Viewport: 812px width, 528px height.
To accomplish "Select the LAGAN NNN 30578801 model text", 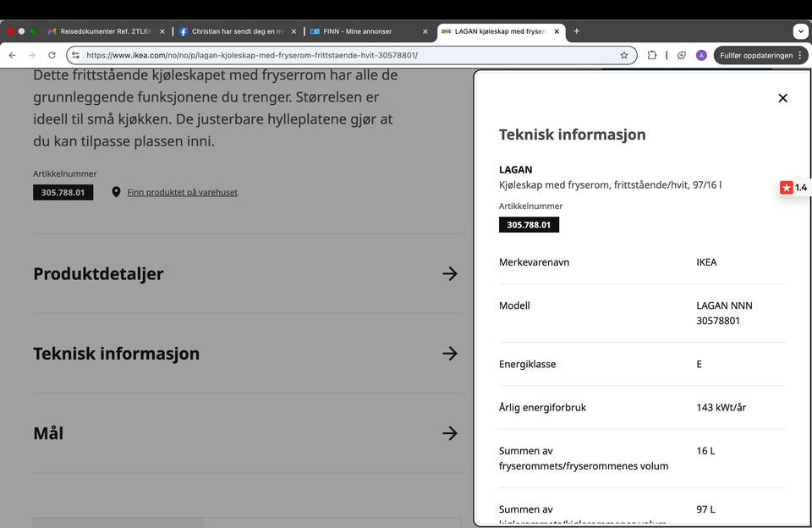I will (x=724, y=313).
